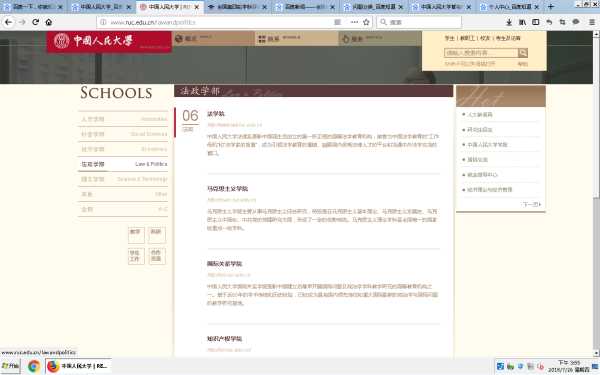
Task: Open the library bookshelf icon
Action: 522,22
